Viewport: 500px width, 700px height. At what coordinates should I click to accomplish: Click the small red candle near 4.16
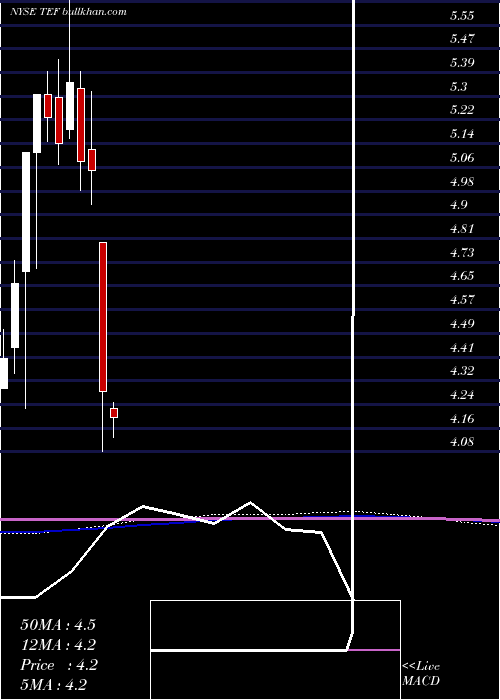114,413
